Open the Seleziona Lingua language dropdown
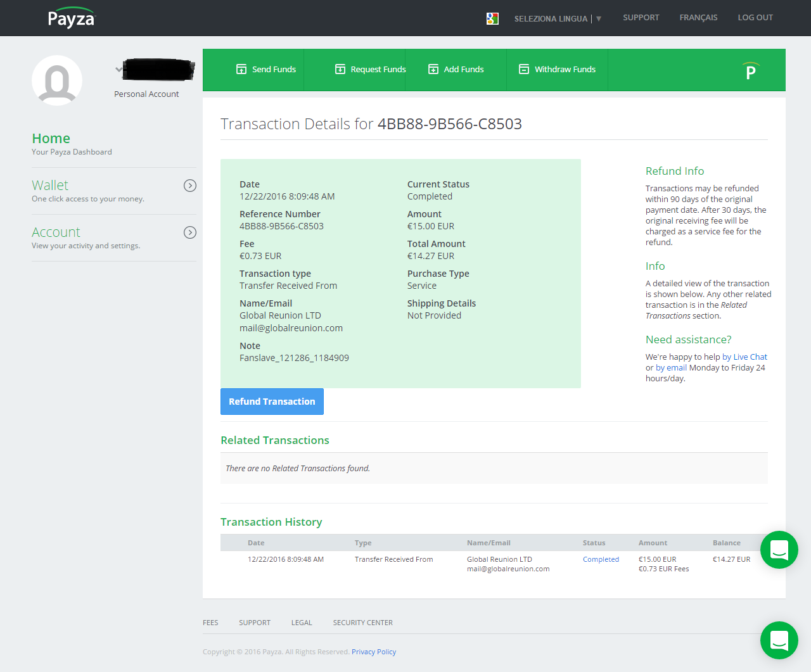Viewport: 811px width, 672px height. tap(558, 18)
